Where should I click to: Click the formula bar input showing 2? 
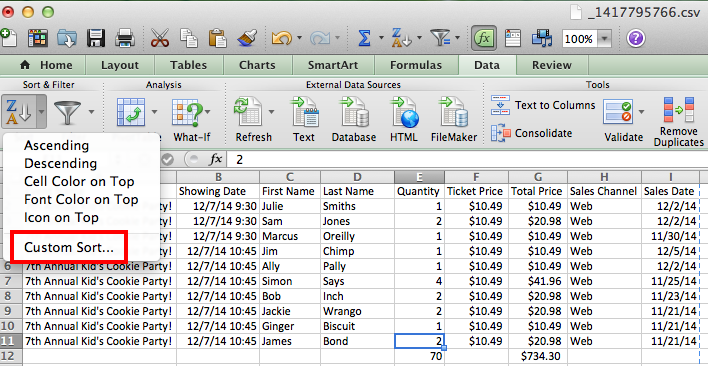tap(467, 159)
